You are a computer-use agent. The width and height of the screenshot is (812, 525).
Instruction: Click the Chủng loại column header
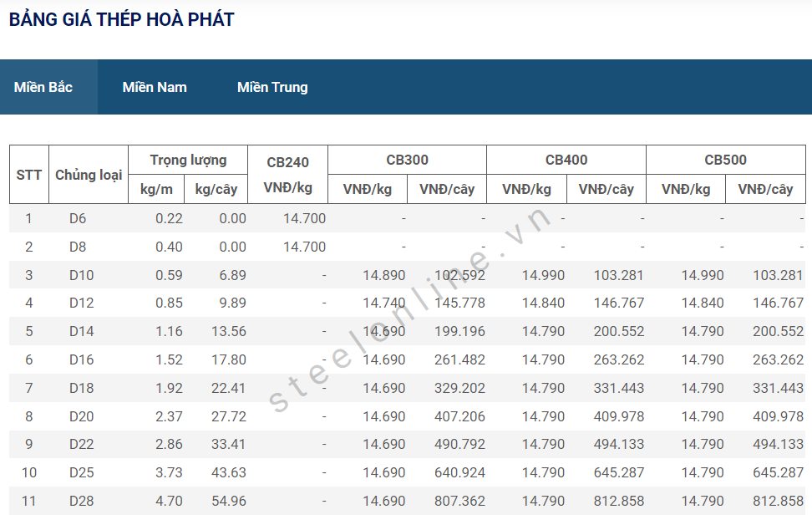89,175
